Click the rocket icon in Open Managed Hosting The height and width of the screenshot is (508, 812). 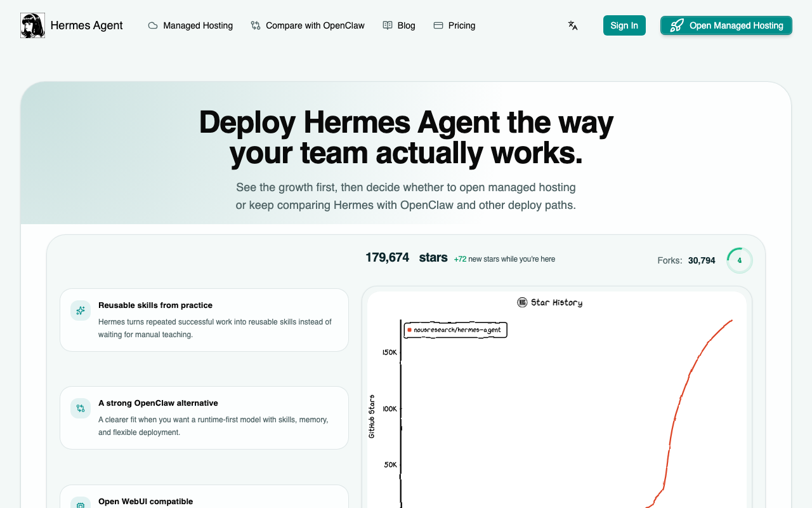click(677, 25)
